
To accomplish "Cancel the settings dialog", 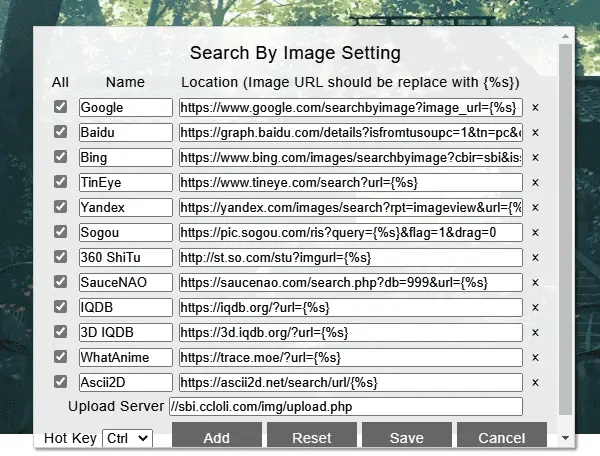I will [x=502, y=435].
